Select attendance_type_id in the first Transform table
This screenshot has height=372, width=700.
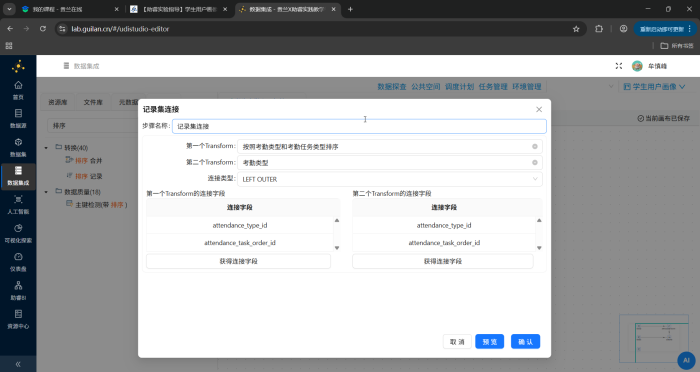pyautogui.click(x=240, y=226)
